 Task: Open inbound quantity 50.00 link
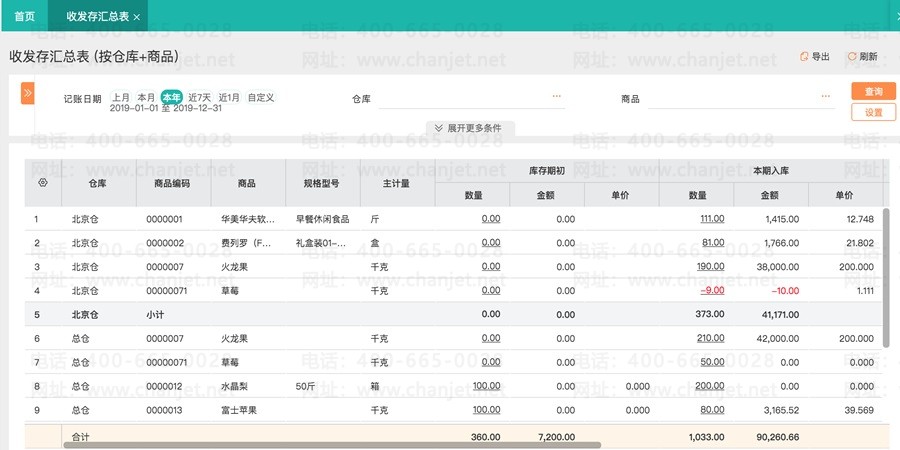click(712, 362)
